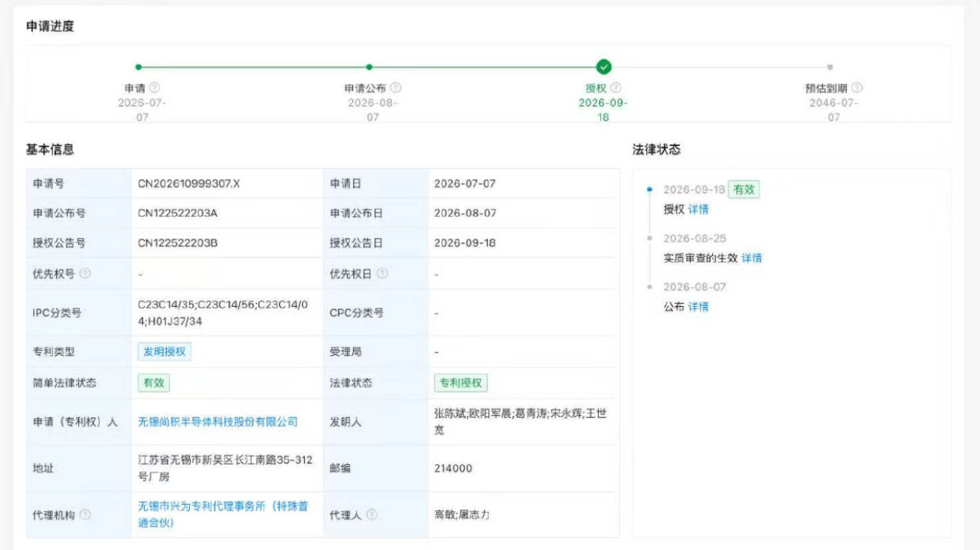Click help icon beside 代理人 label
Viewport: 980px width, 550px height.
click(x=371, y=515)
